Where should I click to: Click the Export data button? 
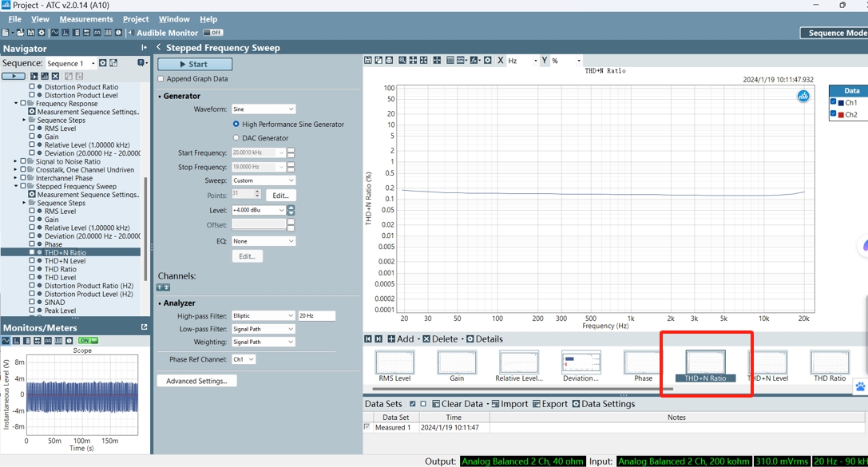pos(550,404)
